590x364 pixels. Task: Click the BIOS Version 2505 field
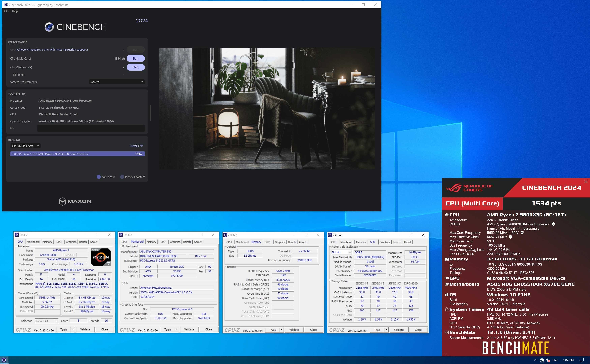tap(177, 292)
